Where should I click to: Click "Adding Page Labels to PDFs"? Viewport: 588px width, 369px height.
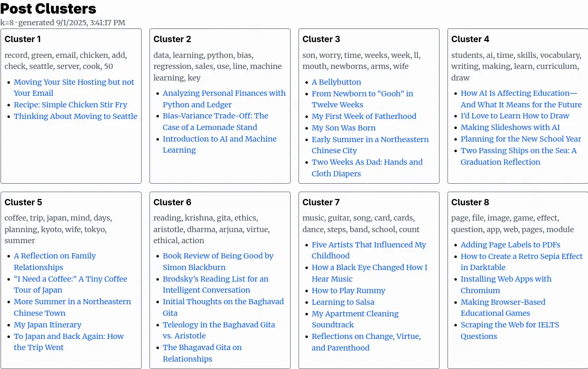(x=510, y=244)
